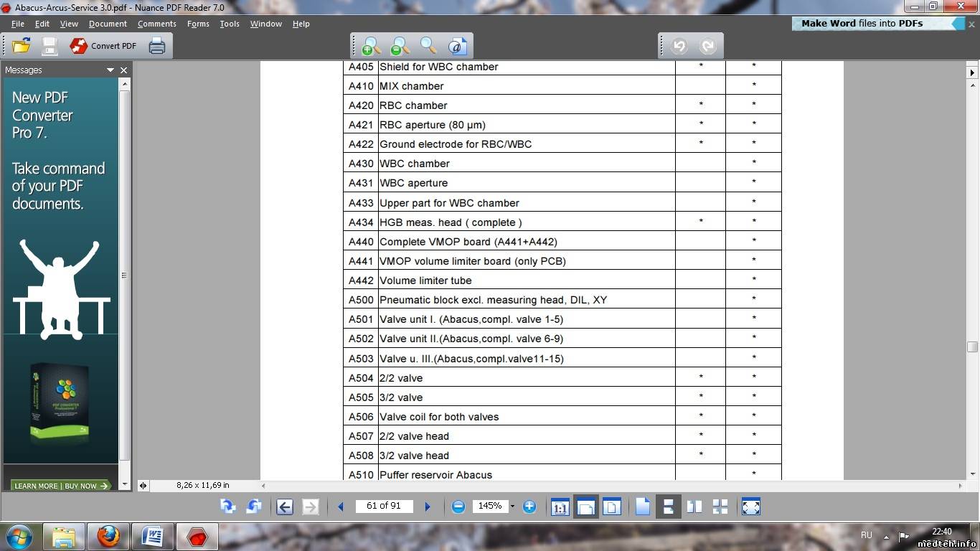
Task: Open Firefox from the taskbar
Action: click(x=108, y=536)
